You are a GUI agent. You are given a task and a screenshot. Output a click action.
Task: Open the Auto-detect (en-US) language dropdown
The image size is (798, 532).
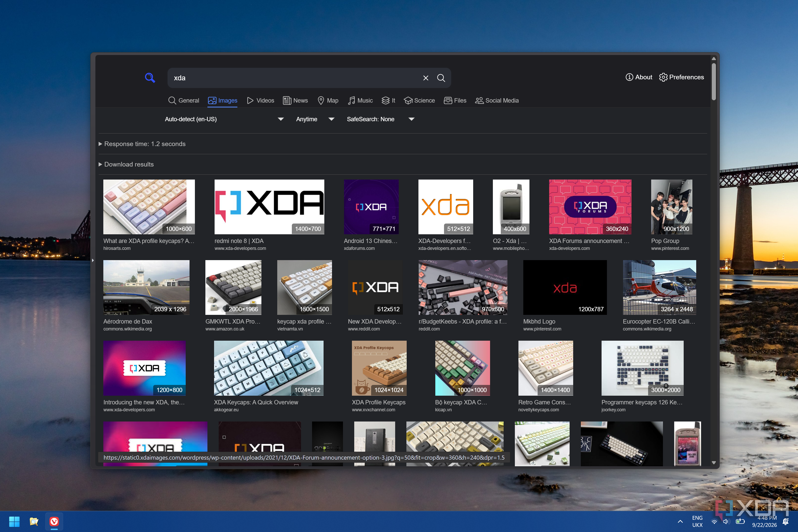click(x=224, y=119)
